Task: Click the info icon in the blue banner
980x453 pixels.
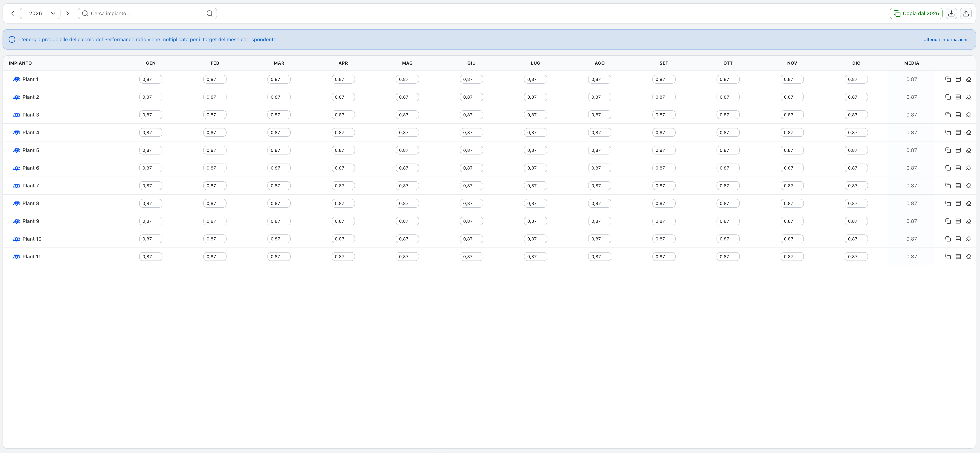Action: pyautogui.click(x=12, y=39)
